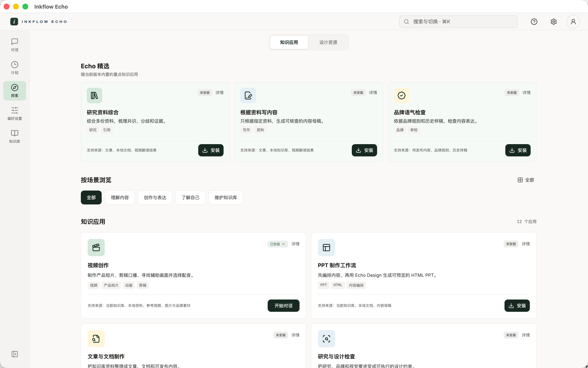Start 开始对话 for 视频创作

283,305
